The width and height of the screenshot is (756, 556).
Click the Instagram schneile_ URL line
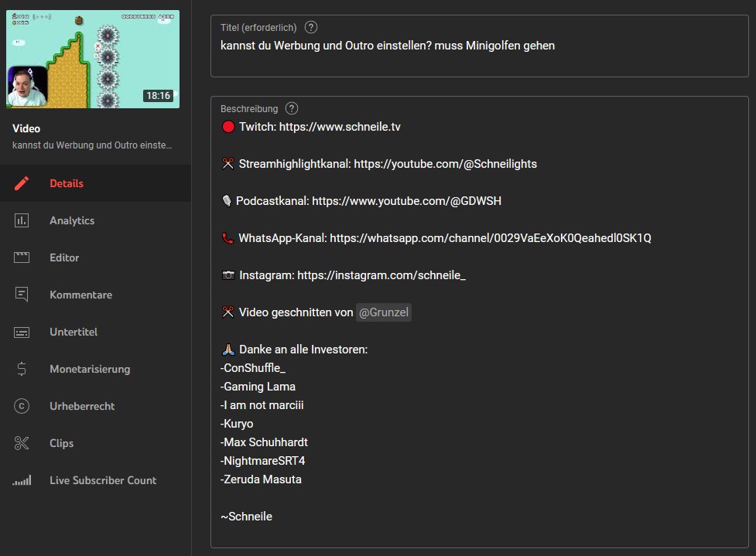[x=344, y=275]
